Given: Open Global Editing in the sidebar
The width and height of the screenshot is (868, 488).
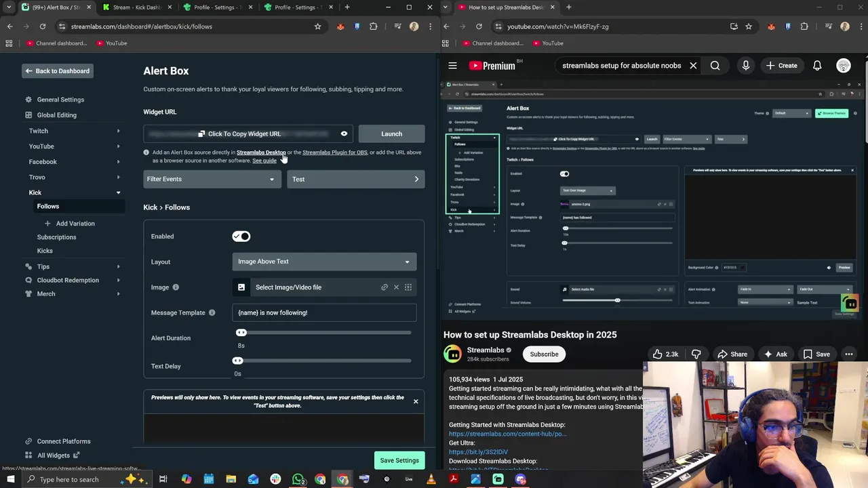Looking at the screenshot, I should tap(56, 115).
